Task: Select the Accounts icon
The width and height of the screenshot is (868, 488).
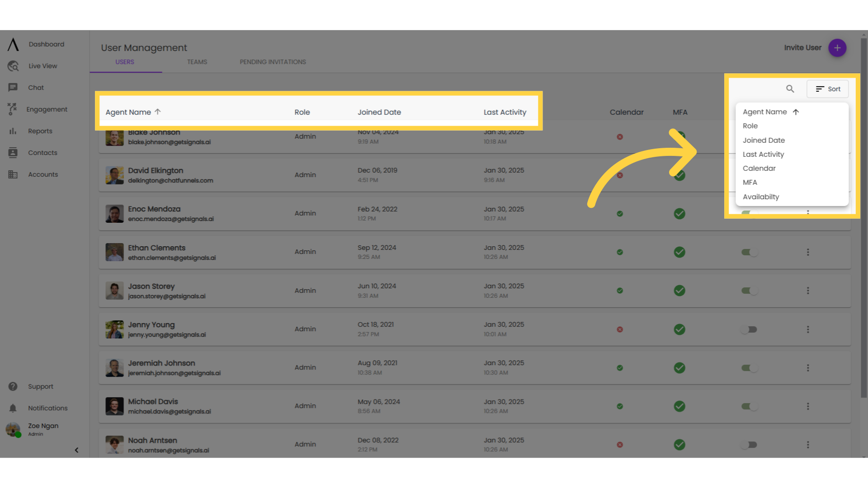Action: [x=13, y=174]
